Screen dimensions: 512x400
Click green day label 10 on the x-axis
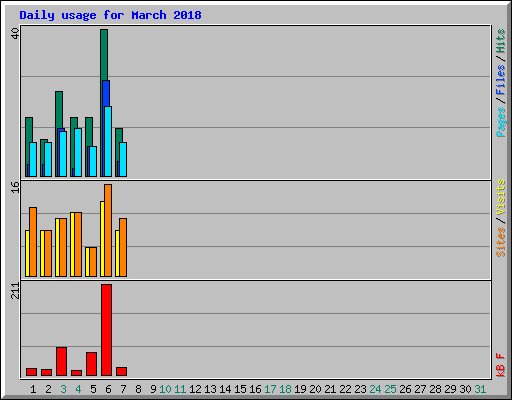pos(165,389)
